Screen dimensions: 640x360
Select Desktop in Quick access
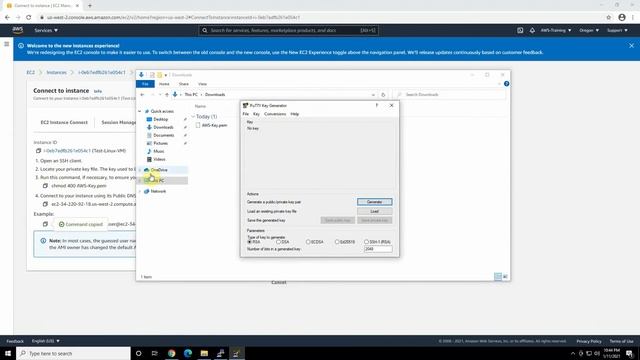[x=160, y=119]
